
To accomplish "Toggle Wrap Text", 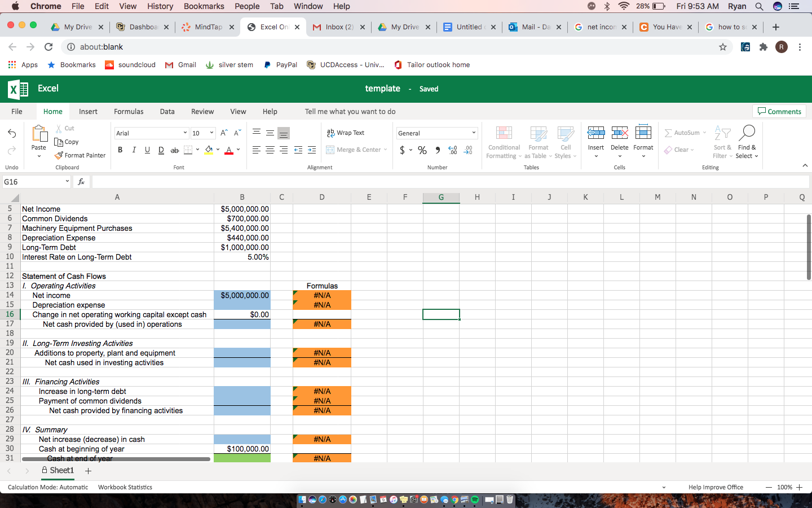I will [346, 133].
